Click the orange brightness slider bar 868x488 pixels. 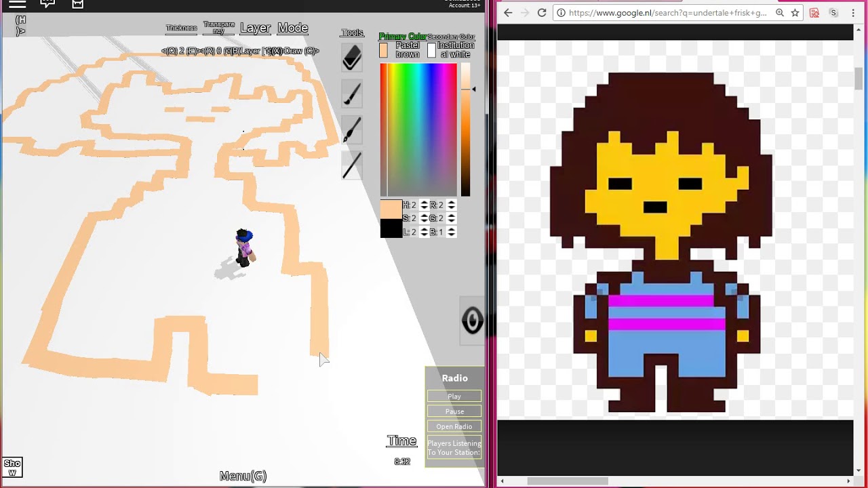(x=465, y=130)
